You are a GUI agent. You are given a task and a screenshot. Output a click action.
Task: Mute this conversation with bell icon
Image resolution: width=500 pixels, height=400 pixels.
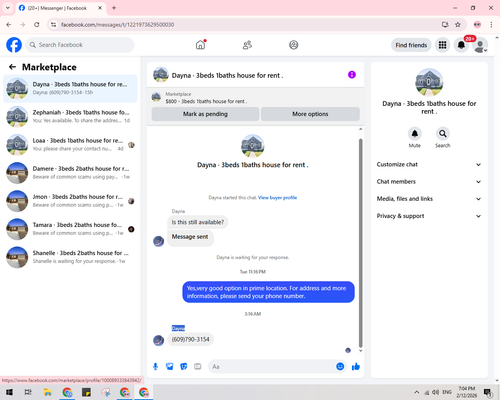(415, 134)
